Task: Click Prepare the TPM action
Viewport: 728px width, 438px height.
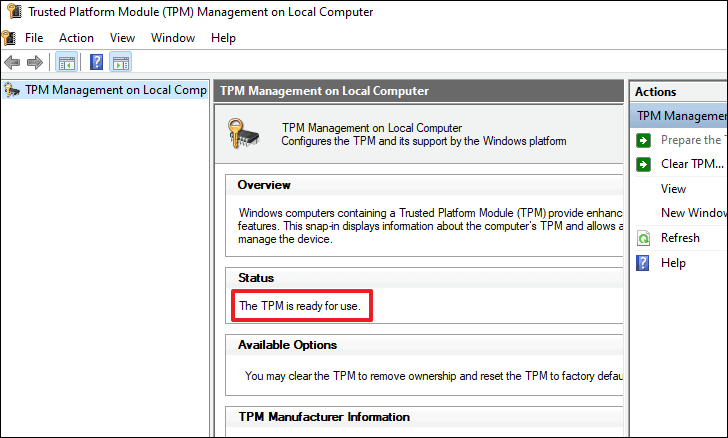Action: point(694,140)
